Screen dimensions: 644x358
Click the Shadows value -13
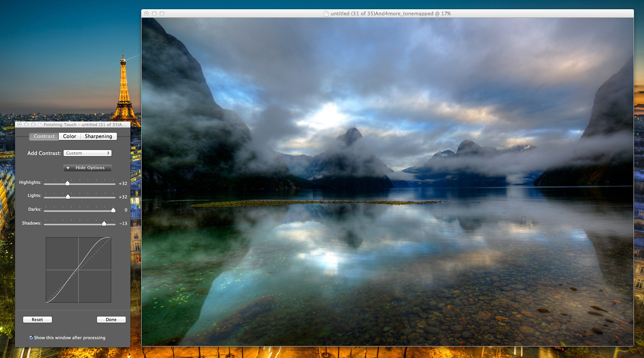(x=123, y=224)
